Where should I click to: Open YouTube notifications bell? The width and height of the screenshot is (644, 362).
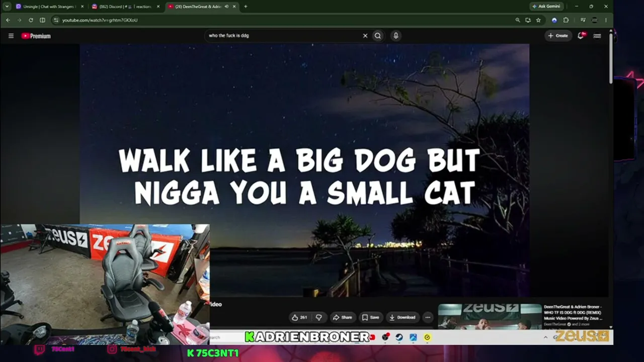(x=581, y=36)
